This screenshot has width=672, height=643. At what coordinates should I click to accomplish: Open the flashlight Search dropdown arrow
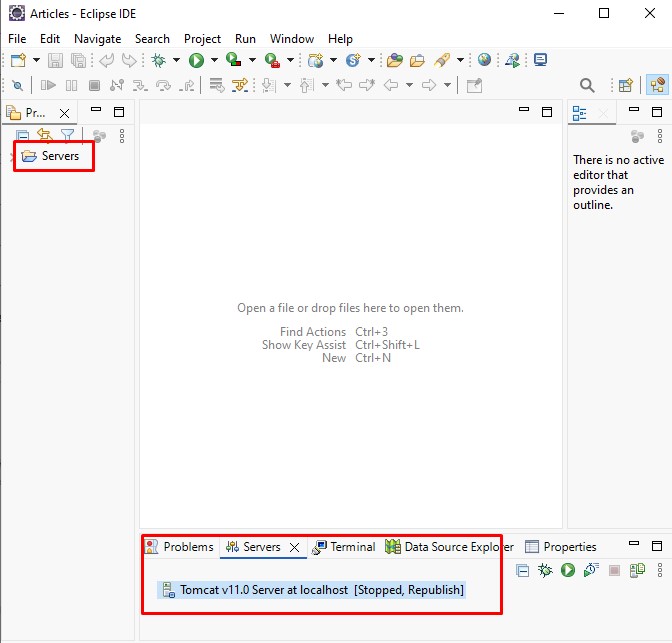pos(460,60)
